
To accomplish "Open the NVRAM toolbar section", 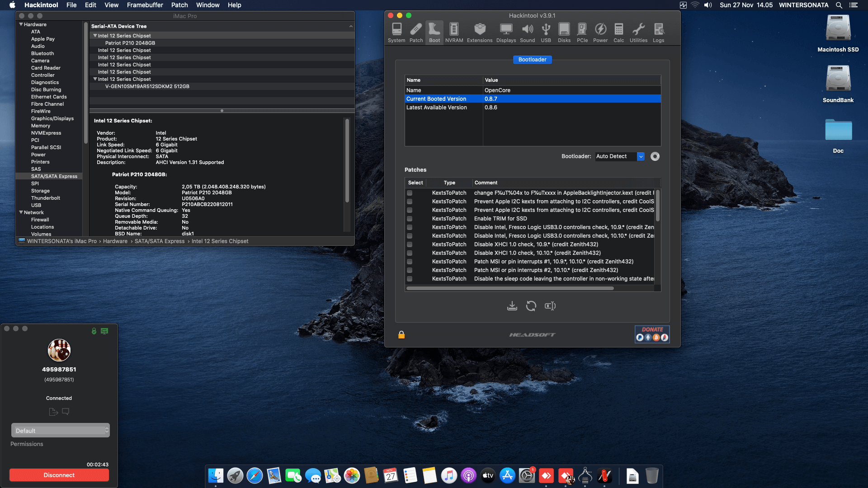I will (x=454, y=33).
